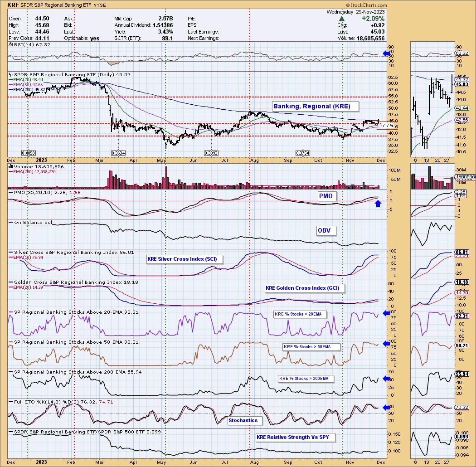Click the PMO(35,20,10) panel label
The image size is (476, 467).
pos(44,193)
